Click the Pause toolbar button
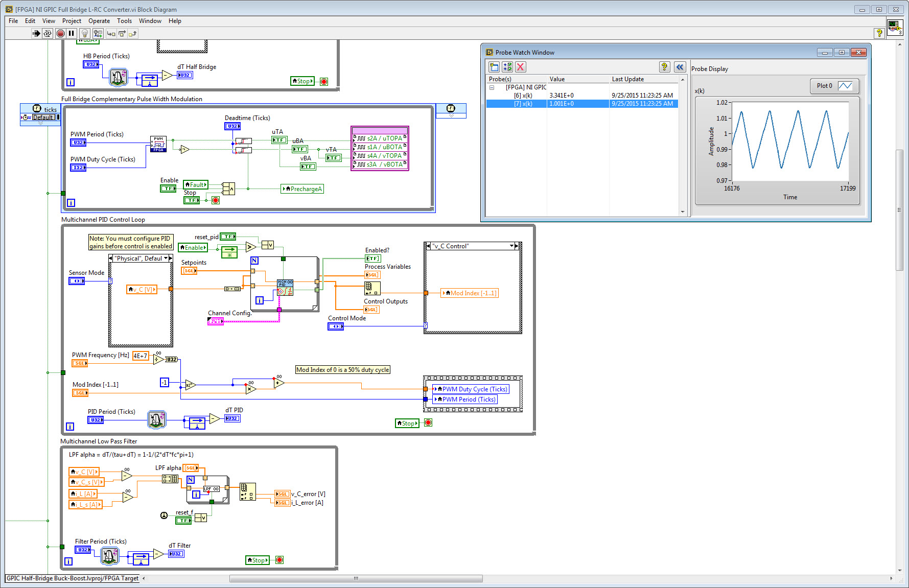The height and width of the screenshot is (588, 909). point(72,34)
